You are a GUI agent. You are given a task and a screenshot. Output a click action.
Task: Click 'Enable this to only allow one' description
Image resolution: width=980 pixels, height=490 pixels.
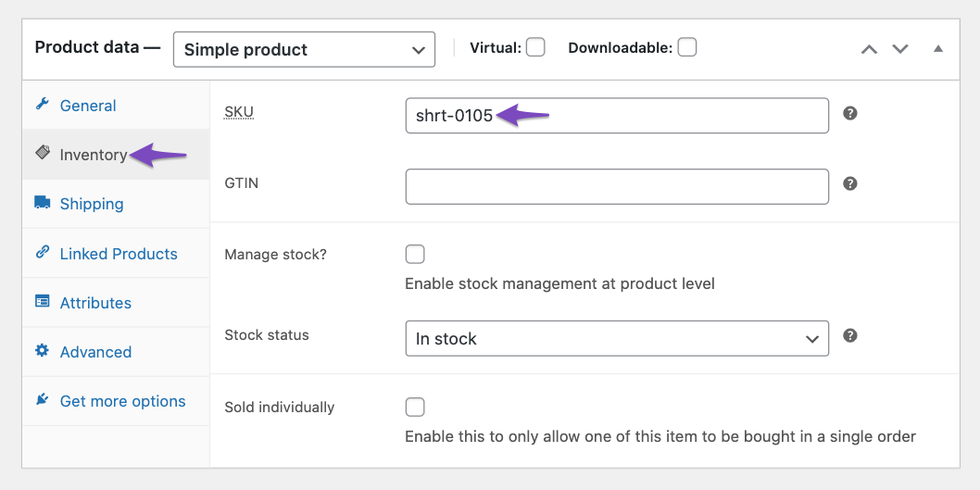point(660,436)
